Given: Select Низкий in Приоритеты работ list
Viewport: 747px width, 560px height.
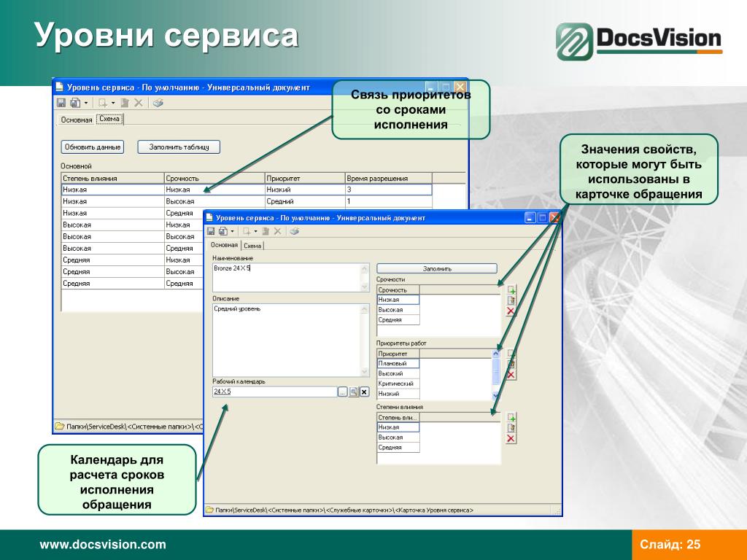Looking at the screenshot, I should [x=398, y=394].
